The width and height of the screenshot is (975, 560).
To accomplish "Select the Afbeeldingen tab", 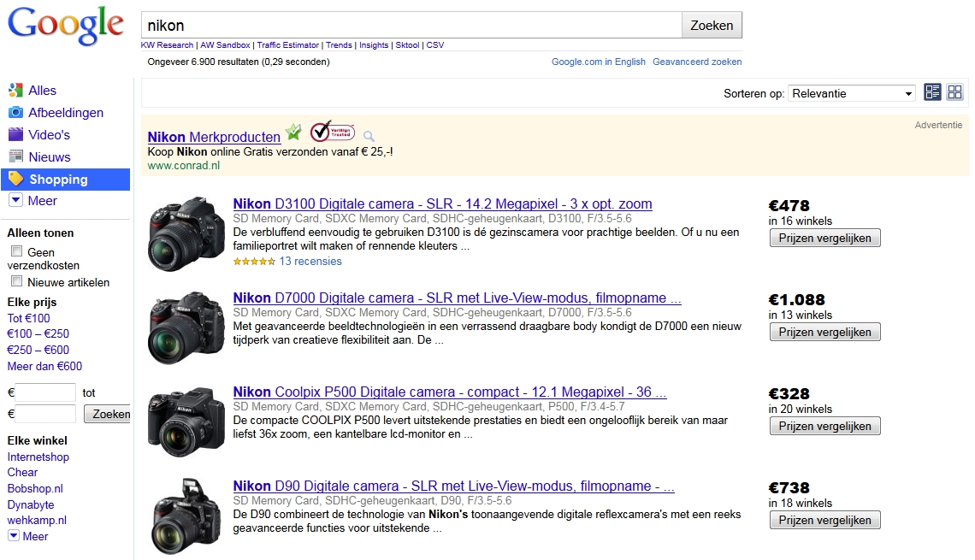I will tap(66, 113).
